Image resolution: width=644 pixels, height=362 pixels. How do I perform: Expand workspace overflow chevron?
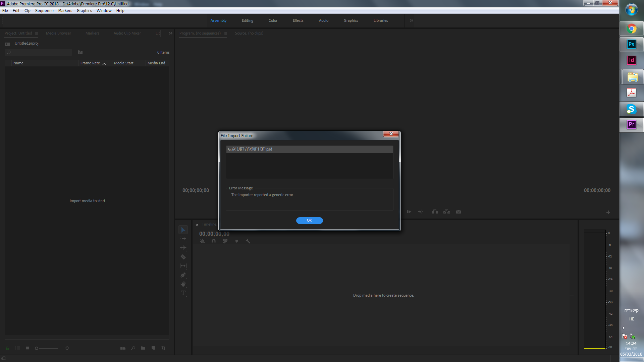click(412, 20)
